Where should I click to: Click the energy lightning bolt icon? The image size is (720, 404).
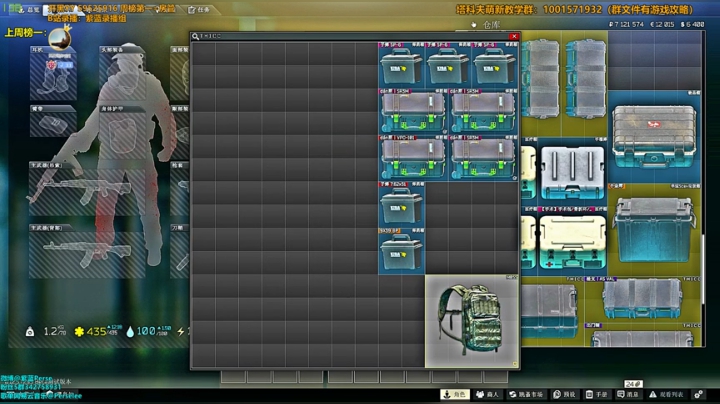click(181, 331)
